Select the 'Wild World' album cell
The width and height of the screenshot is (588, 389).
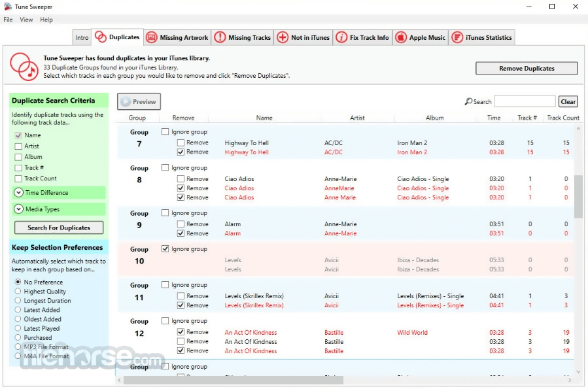(x=412, y=332)
